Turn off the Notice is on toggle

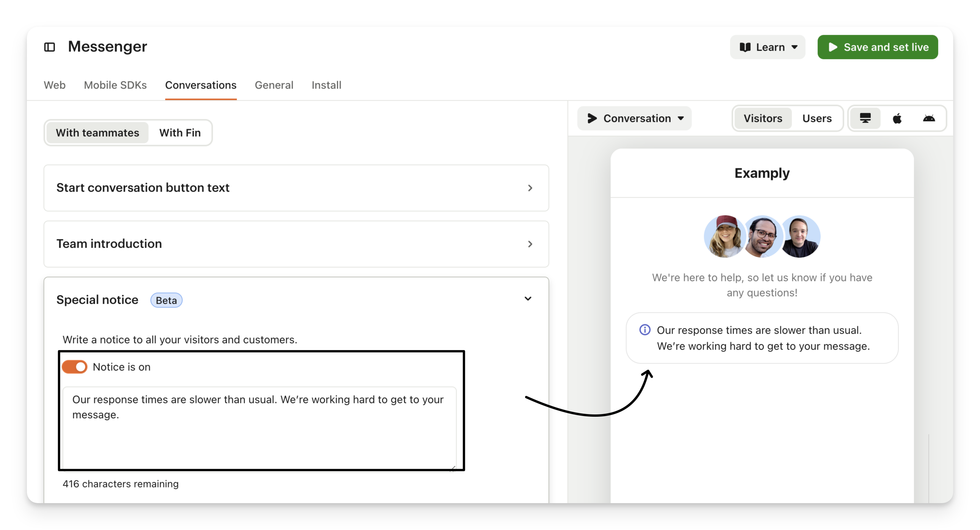click(75, 367)
